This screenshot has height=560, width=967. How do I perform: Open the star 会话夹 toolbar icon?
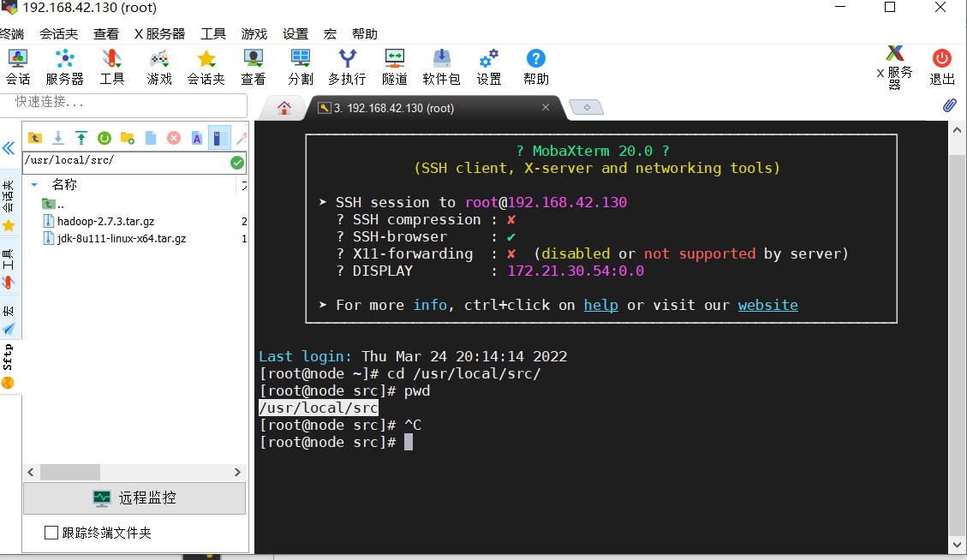pos(206,67)
